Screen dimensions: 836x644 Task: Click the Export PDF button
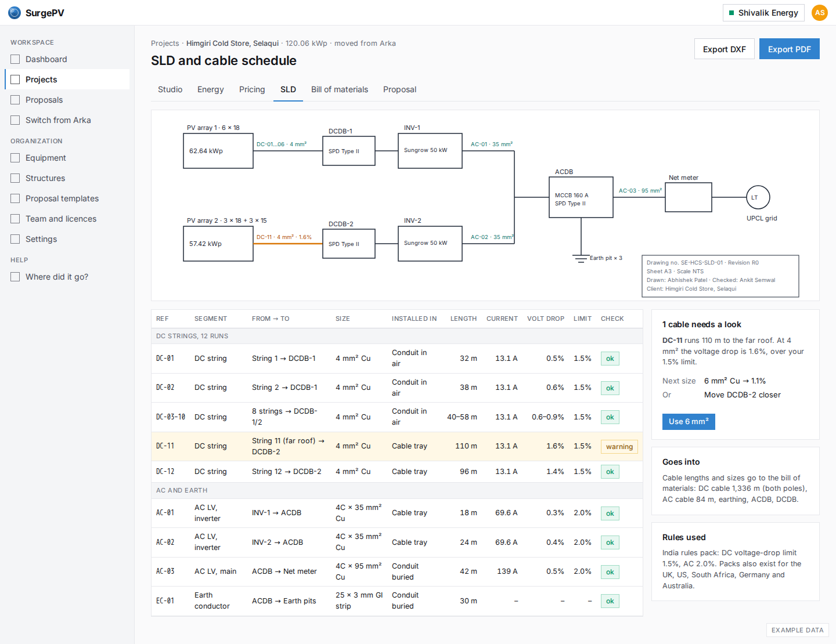tap(790, 49)
